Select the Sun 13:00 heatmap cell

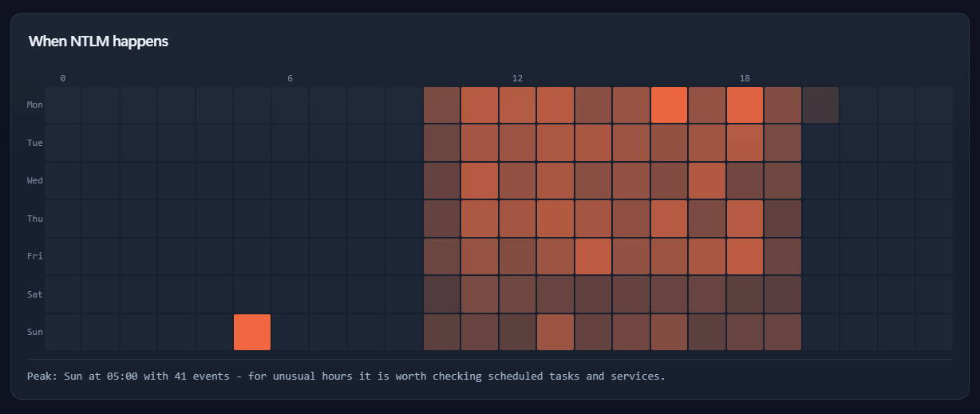click(x=555, y=332)
